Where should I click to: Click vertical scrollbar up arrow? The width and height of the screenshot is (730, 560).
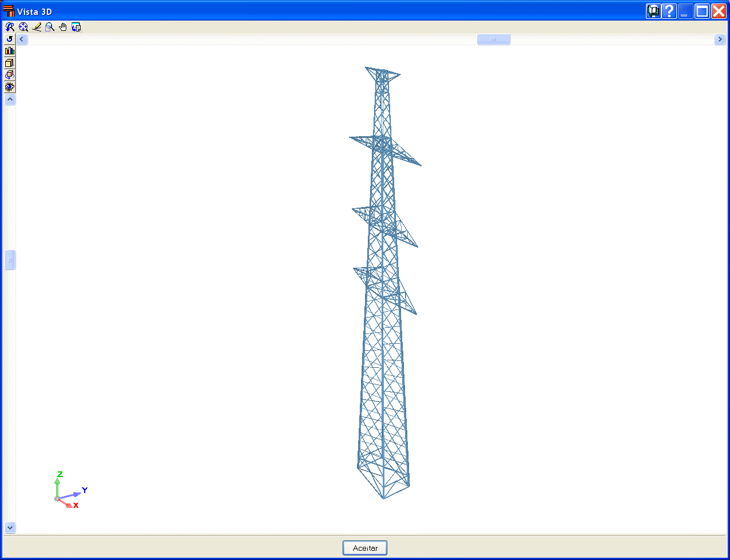coord(10,100)
